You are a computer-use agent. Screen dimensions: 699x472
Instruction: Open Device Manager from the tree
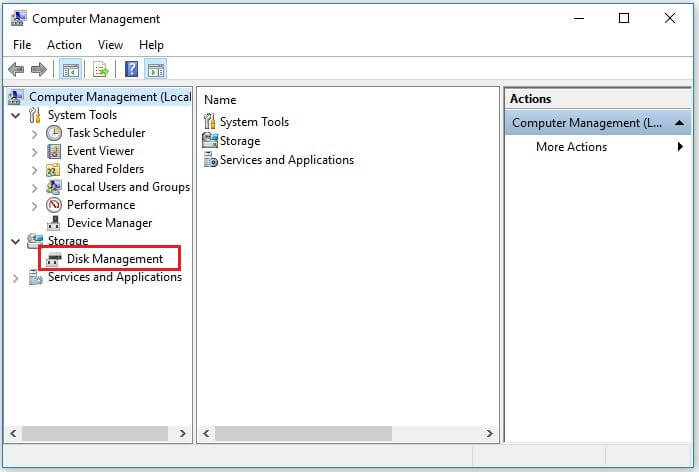click(x=109, y=223)
